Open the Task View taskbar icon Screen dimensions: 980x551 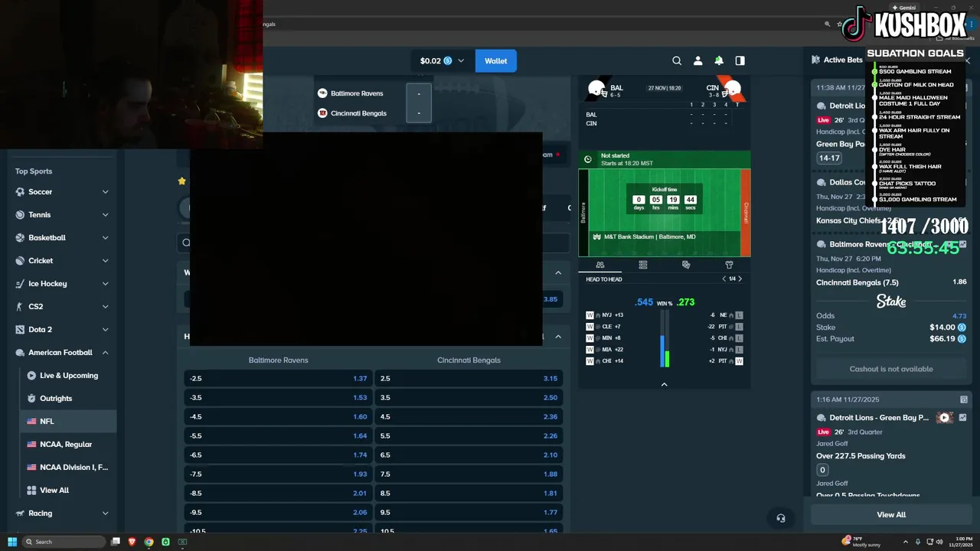point(116,542)
